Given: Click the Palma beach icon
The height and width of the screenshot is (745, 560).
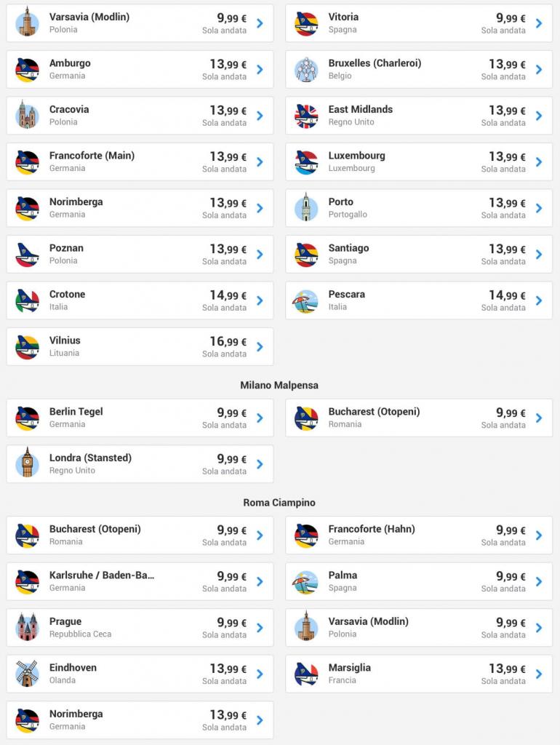Looking at the screenshot, I should coord(306,581).
